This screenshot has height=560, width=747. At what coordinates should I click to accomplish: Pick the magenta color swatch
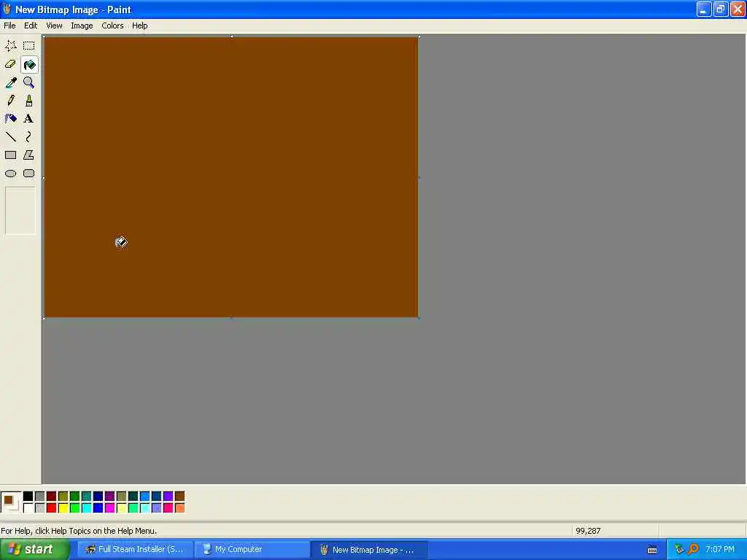[109, 508]
